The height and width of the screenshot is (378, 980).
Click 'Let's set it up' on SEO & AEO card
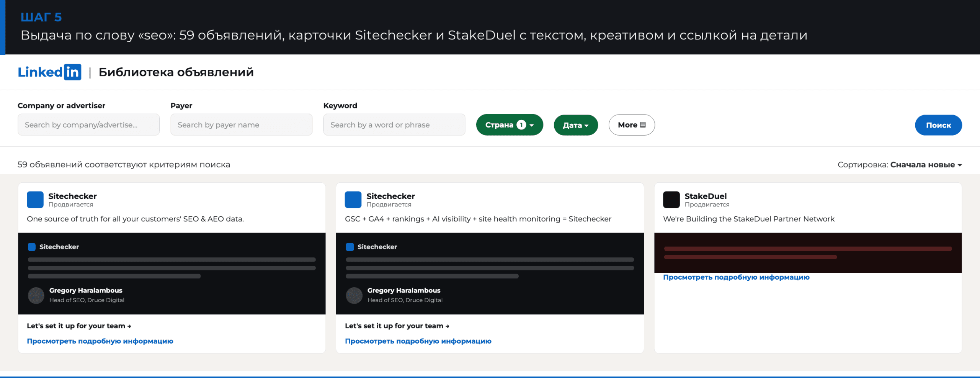click(x=79, y=326)
